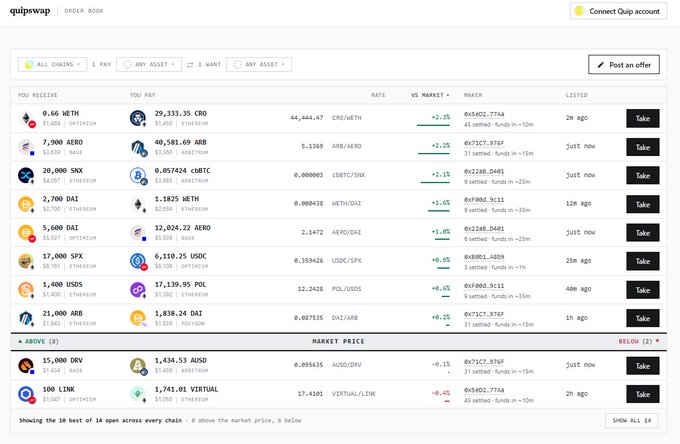Image resolution: width=680 pixels, height=444 pixels.
Task: Click the Rate column header
Action: (x=378, y=95)
